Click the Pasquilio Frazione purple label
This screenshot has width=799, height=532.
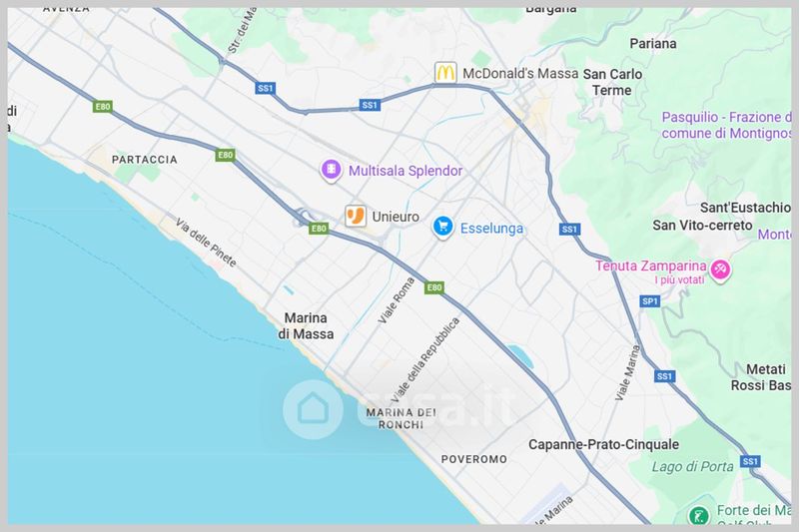[x=726, y=125]
